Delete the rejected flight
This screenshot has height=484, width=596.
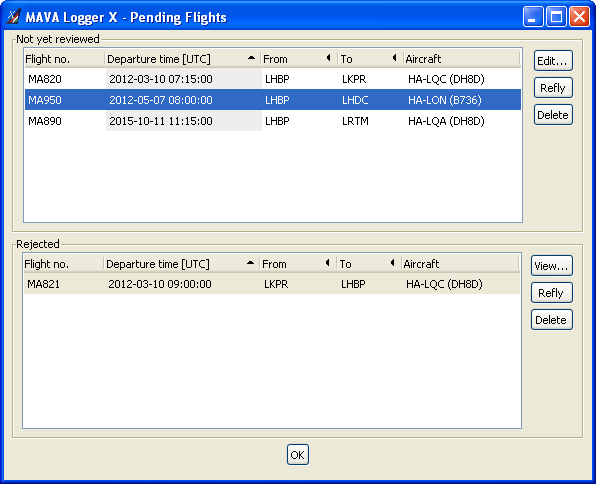point(552,320)
